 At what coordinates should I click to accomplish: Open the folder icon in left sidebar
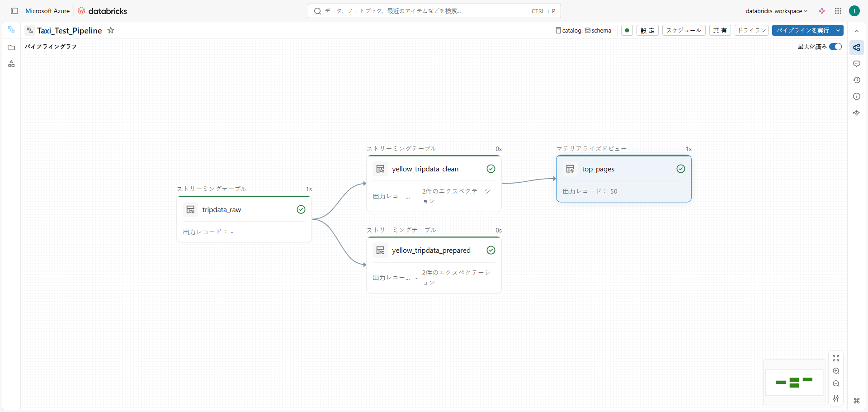11,47
